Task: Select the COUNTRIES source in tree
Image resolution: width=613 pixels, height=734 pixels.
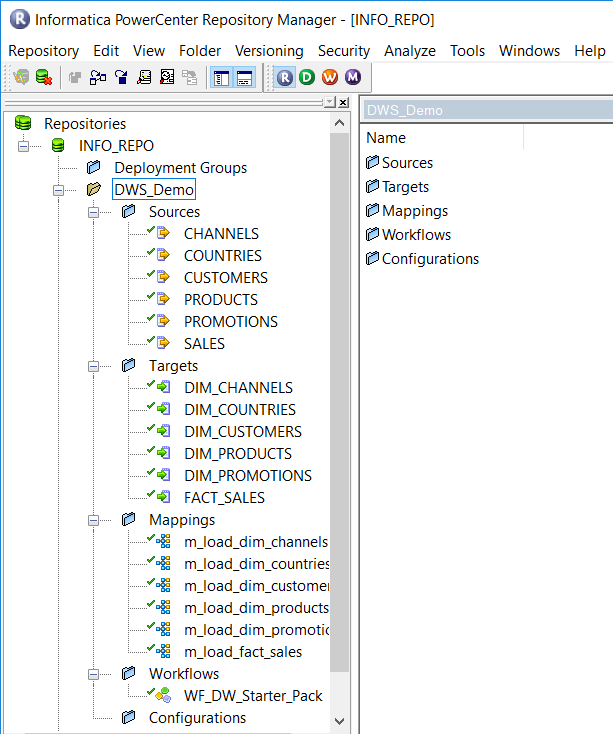Action: pyautogui.click(x=223, y=256)
